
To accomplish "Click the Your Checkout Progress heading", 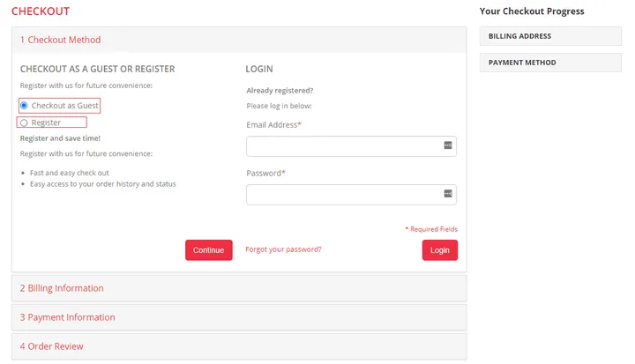I will tap(532, 11).
